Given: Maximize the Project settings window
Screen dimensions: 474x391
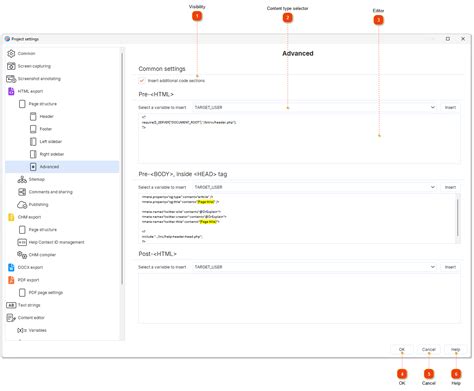Looking at the screenshot, I should click(x=448, y=39).
